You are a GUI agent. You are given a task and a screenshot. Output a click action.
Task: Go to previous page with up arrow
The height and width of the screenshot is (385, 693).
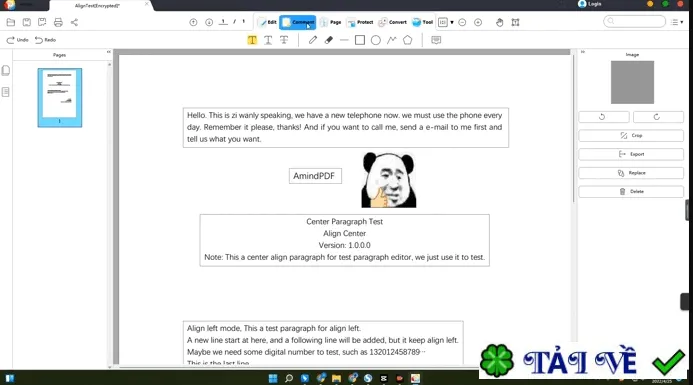193,22
